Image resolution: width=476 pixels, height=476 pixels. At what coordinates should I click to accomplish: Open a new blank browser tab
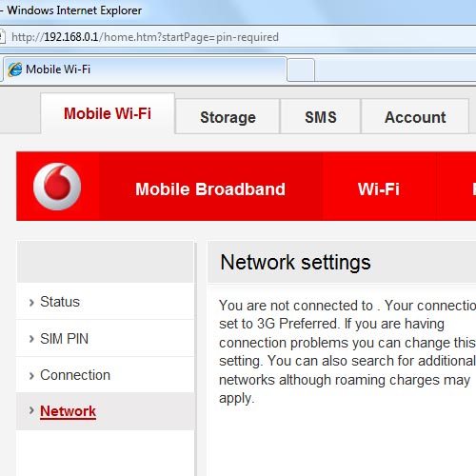(x=301, y=69)
